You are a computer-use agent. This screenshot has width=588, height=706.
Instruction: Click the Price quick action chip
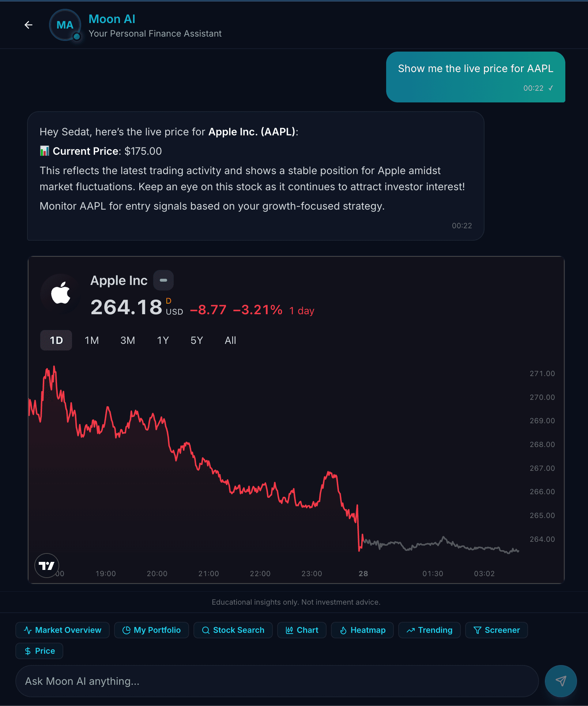click(39, 651)
